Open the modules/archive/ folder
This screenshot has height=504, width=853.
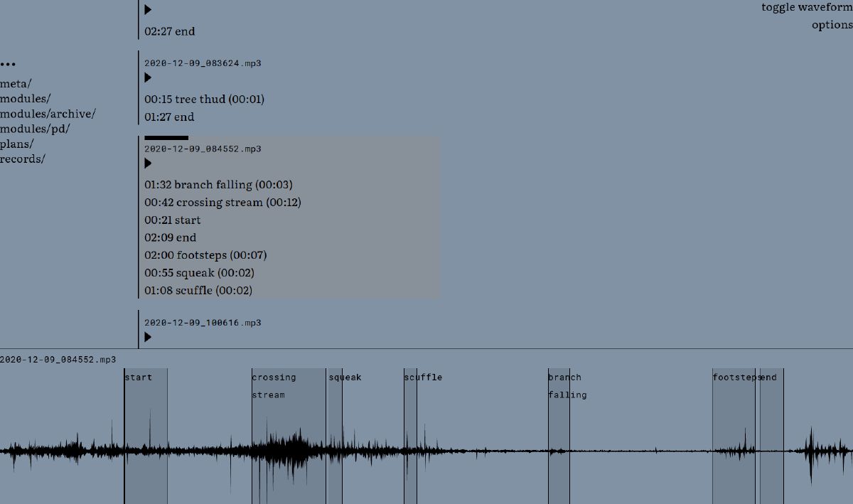click(48, 114)
